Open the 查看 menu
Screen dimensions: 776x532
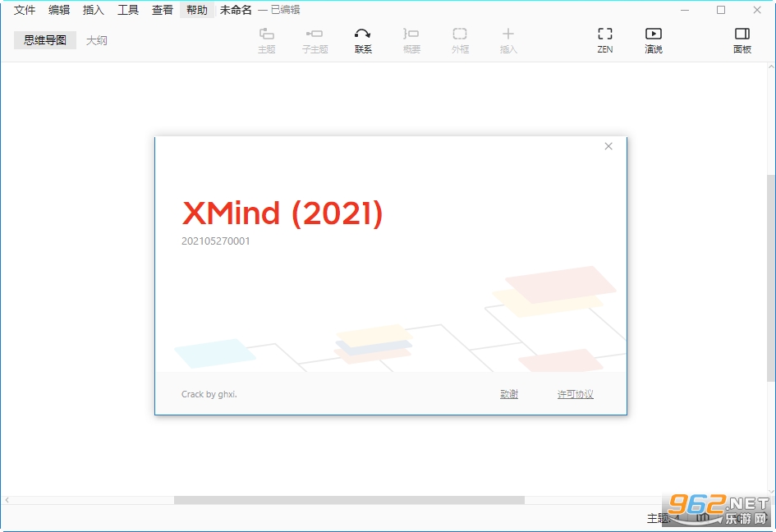click(163, 10)
